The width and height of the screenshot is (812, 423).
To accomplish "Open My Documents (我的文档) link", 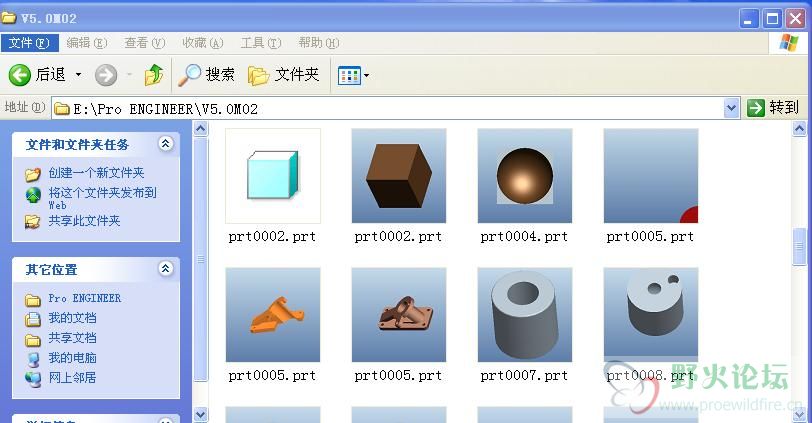I will (x=72, y=318).
